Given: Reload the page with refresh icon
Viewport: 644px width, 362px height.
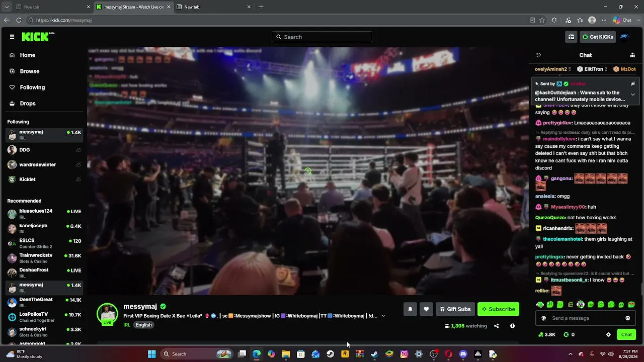Looking at the screenshot, I should click(x=19, y=20).
